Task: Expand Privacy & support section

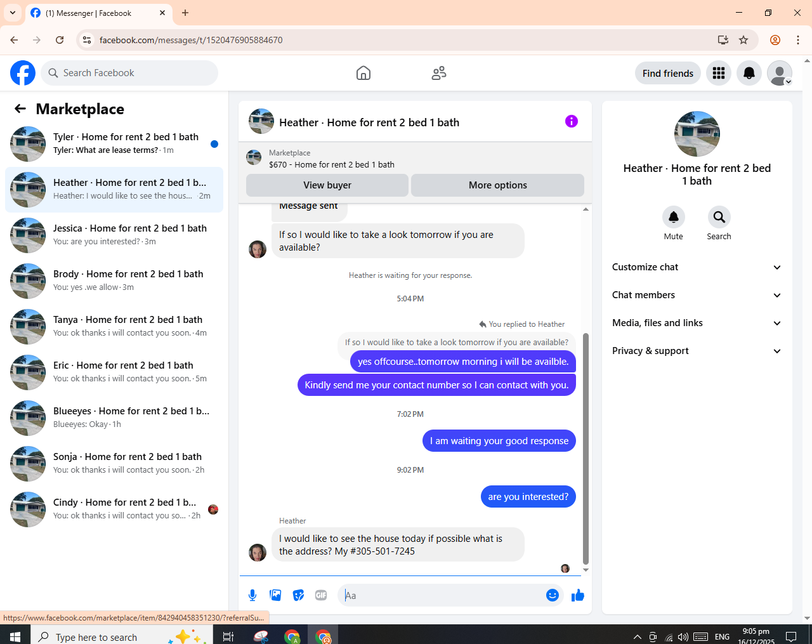Action: pos(697,351)
